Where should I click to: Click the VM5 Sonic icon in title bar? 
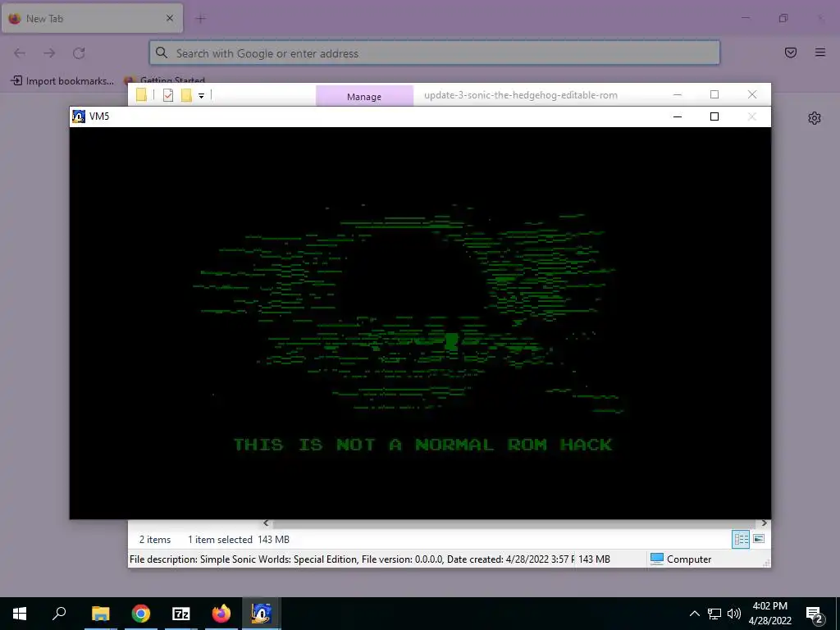[79, 116]
